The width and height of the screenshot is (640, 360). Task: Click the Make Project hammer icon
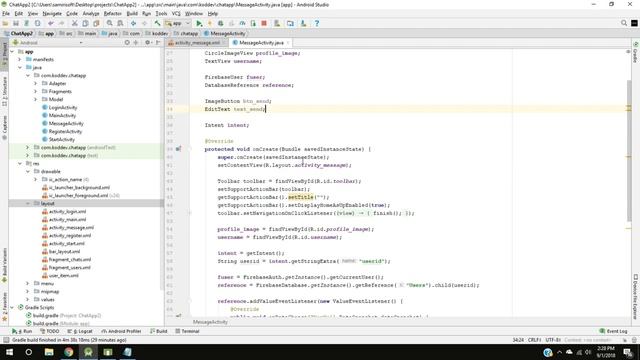(157, 23)
